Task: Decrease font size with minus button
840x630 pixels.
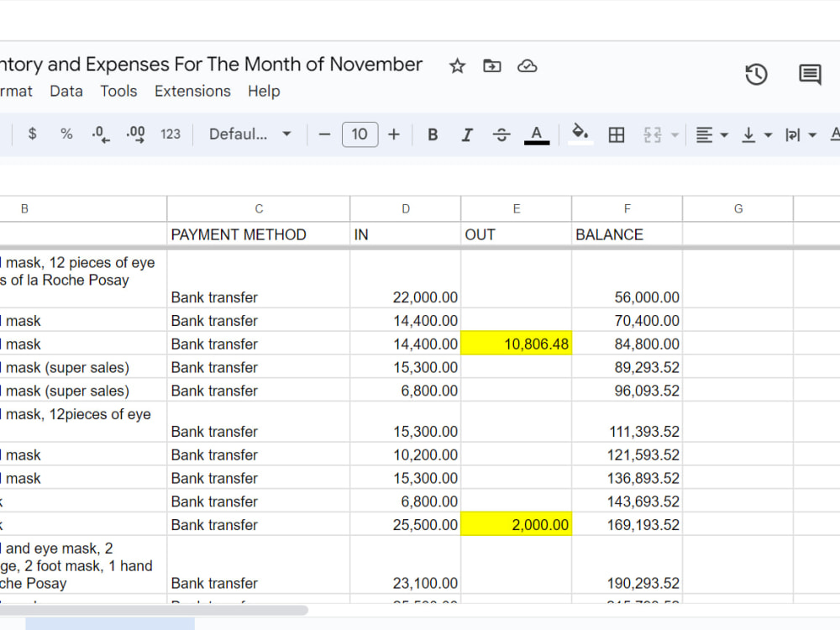Action: pos(324,134)
